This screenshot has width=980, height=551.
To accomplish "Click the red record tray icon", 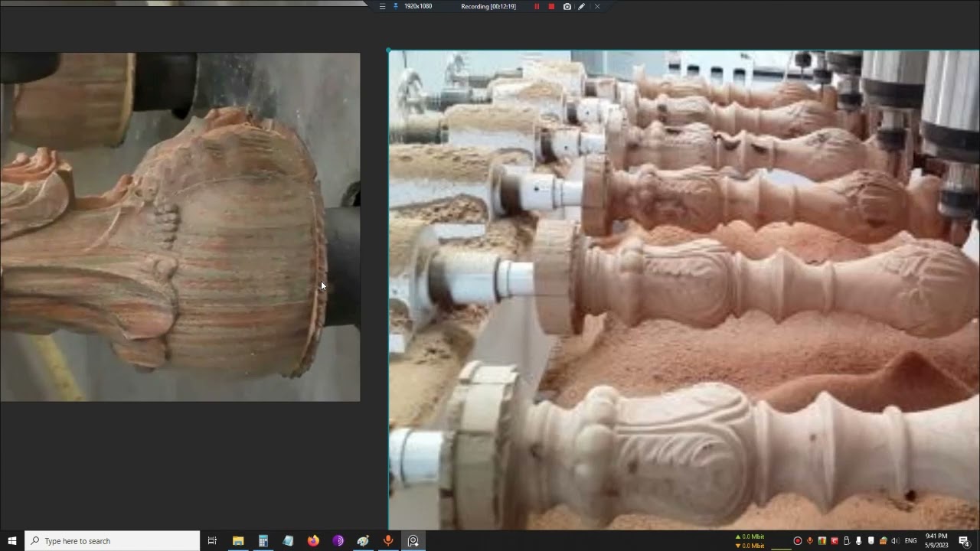I will (x=798, y=540).
